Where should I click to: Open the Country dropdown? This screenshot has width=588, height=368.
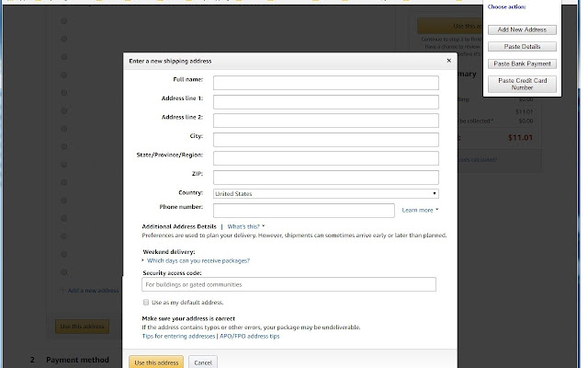click(x=325, y=193)
